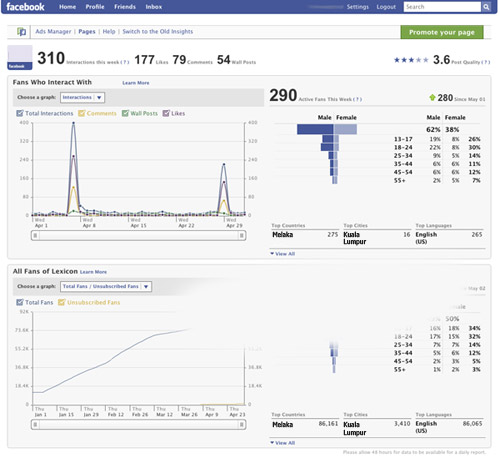The height and width of the screenshot is (458, 500).
Task: Toggle the Unsubscribed Fans checkbox
Action: 61,302
